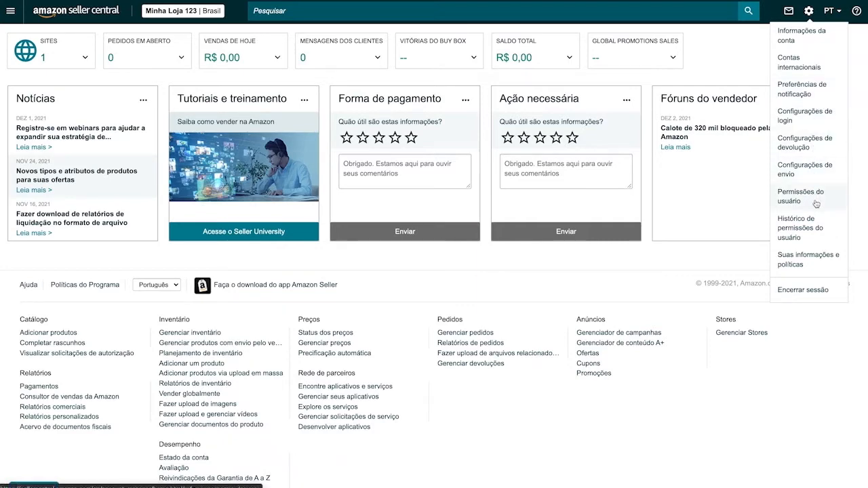Open Gerenciar pedidos link
The image size is (868, 488).
point(465,333)
